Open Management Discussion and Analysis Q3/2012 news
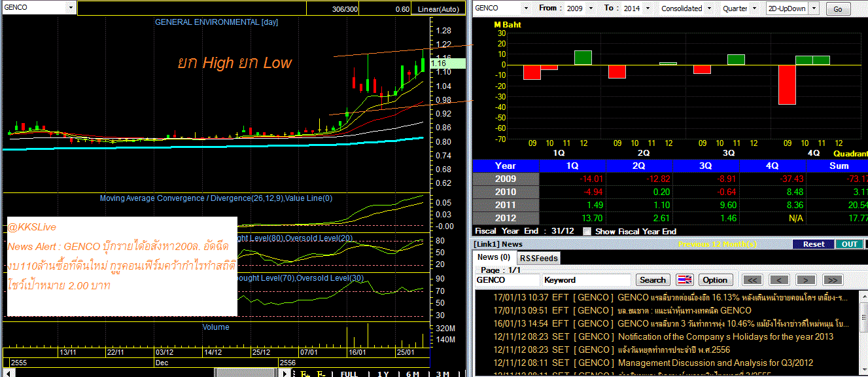 click(653, 363)
